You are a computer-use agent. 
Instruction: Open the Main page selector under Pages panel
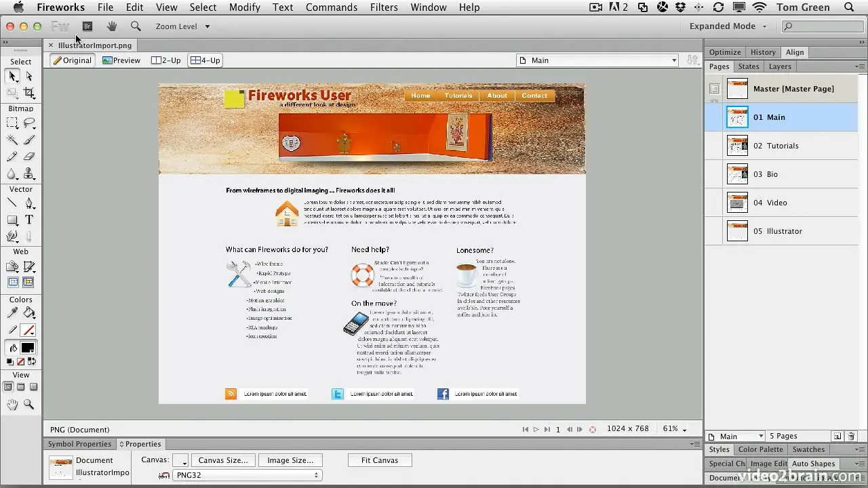736,436
